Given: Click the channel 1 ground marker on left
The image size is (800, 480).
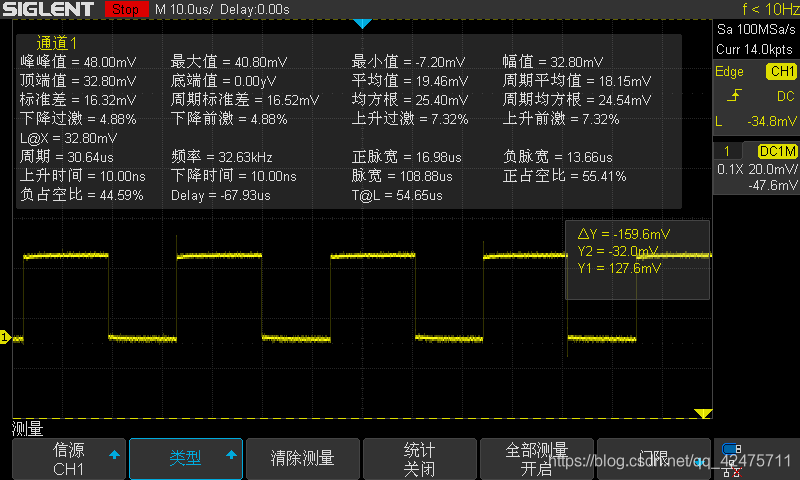Looking at the screenshot, I should pos(6,337).
